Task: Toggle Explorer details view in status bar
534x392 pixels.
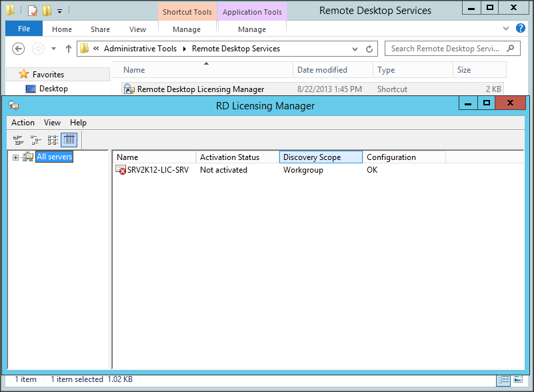Action: pyautogui.click(x=504, y=379)
